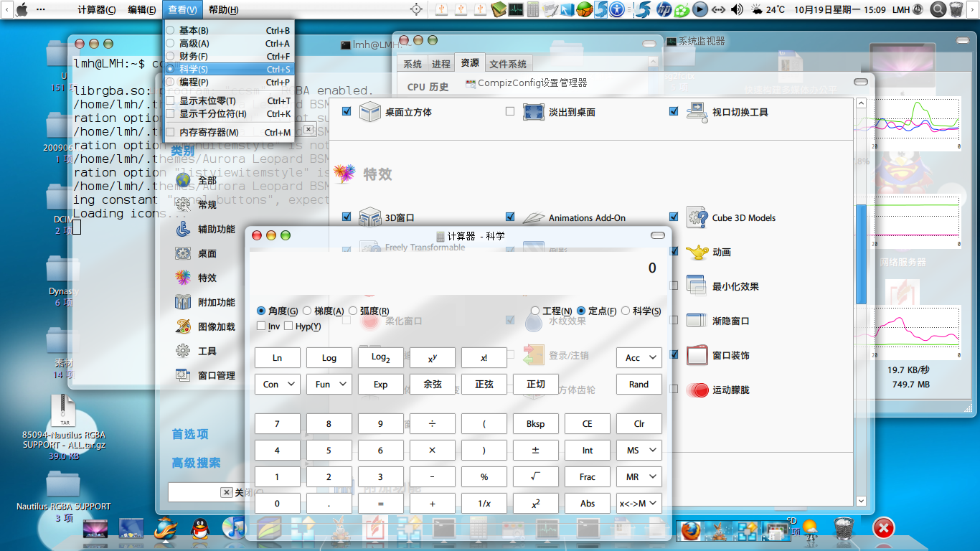Open the network connection arrows icon

point(718,9)
